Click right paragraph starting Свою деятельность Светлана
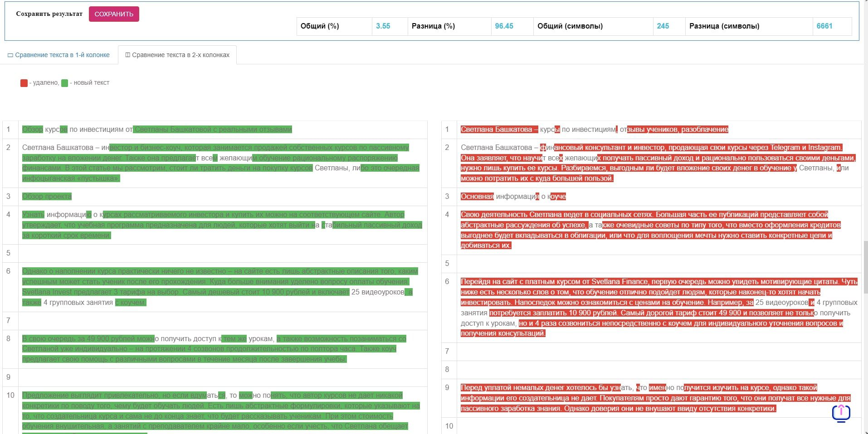 (x=651, y=230)
